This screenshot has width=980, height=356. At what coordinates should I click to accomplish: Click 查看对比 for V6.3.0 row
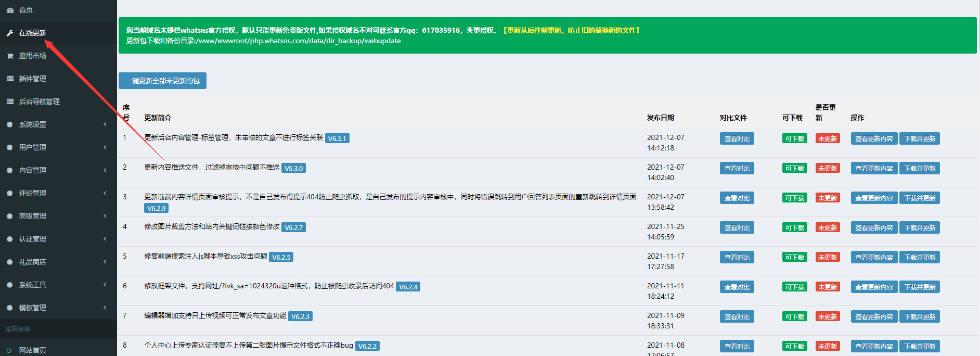737,169
